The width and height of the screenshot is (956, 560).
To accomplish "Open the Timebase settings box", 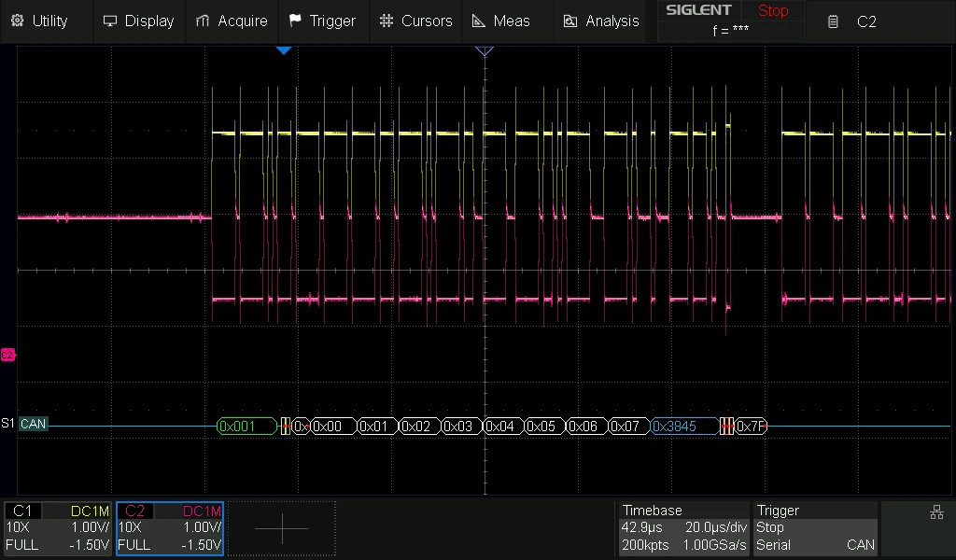I will [684, 528].
